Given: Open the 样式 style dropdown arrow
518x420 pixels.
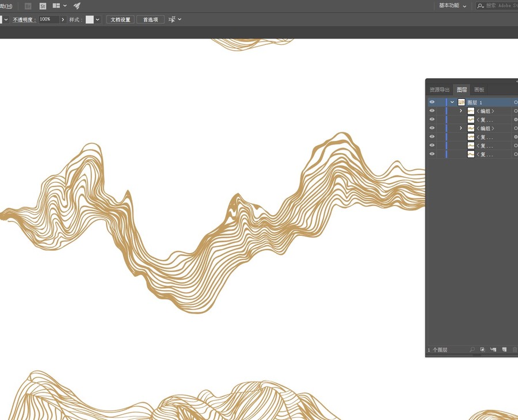Looking at the screenshot, I should pos(97,20).
